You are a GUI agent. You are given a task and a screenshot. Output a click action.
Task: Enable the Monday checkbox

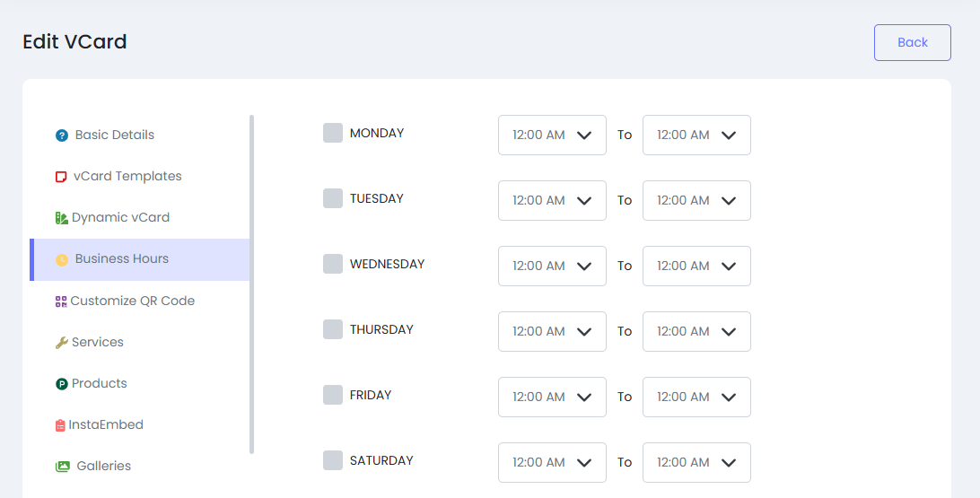click(x=333, y=133)
